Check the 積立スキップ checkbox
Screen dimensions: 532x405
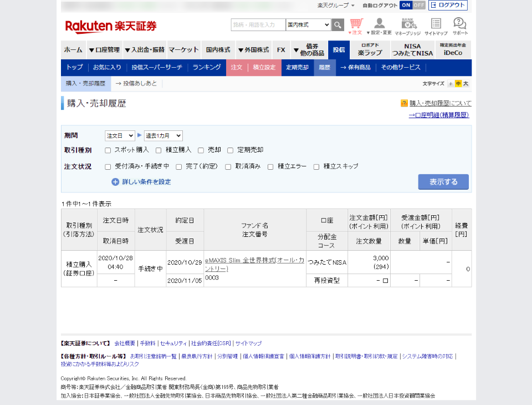tap(316, 166)
